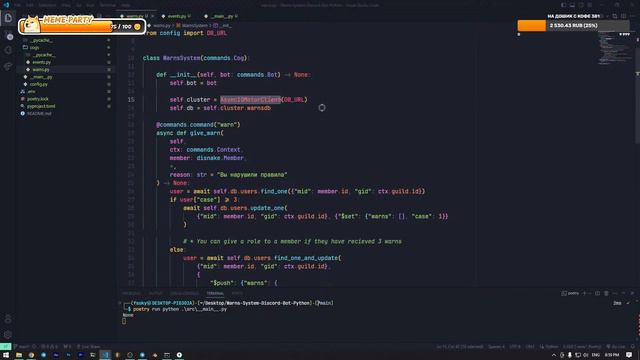Open warns.py in the file explorer
640x360 pixels.
(41, 70)
